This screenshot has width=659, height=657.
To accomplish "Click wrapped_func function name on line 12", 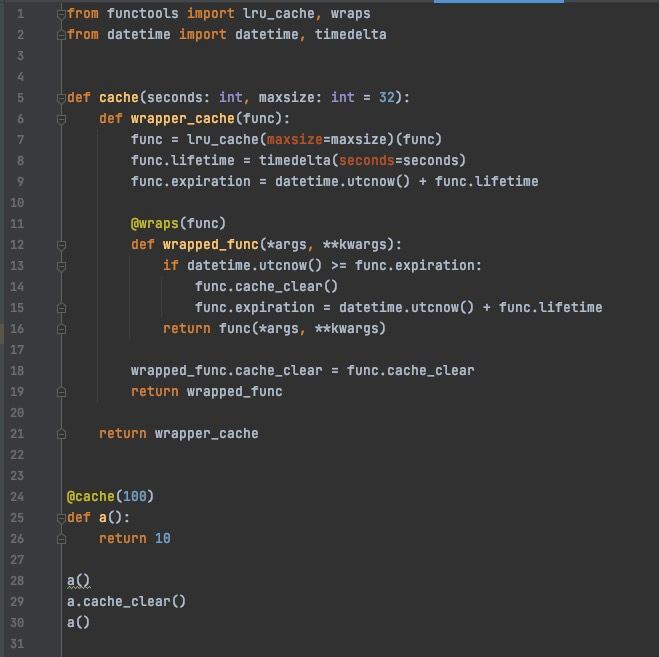I will [211, 245].
